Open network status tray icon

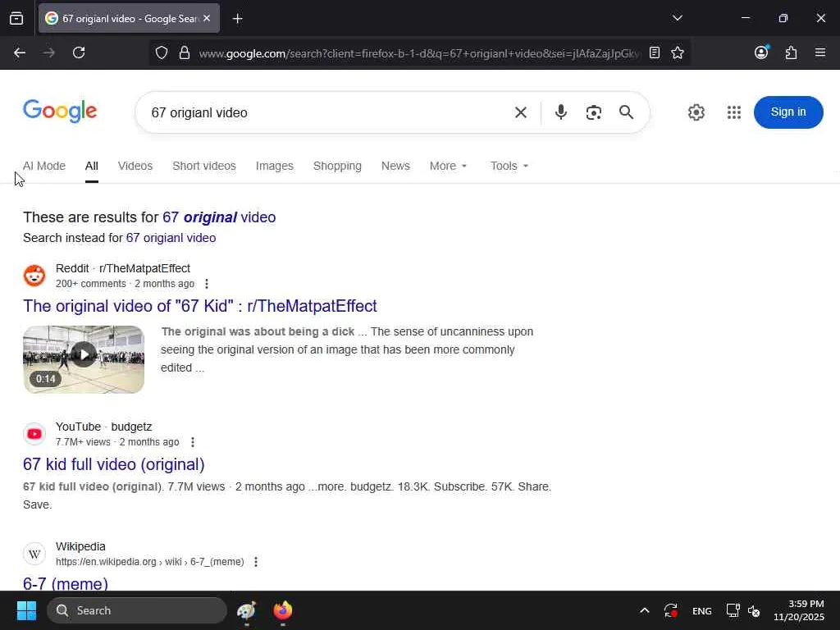(733, 610)
